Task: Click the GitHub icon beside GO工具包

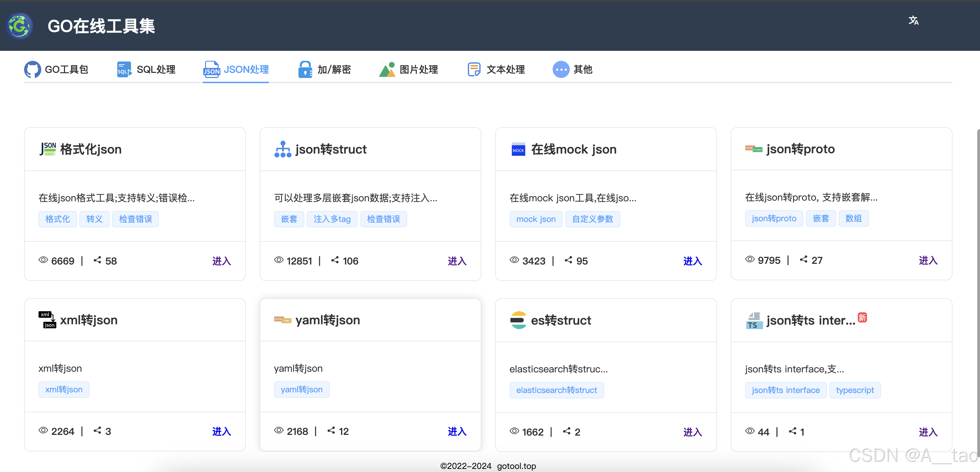Action: (x=33, y=69)
